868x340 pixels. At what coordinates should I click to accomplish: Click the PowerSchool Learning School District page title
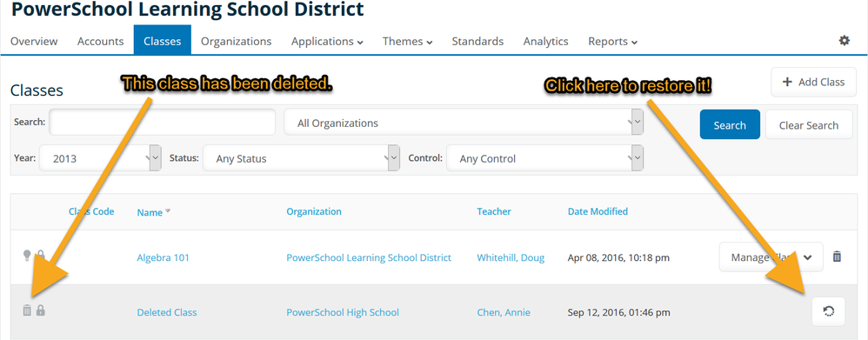click(188, 9)
